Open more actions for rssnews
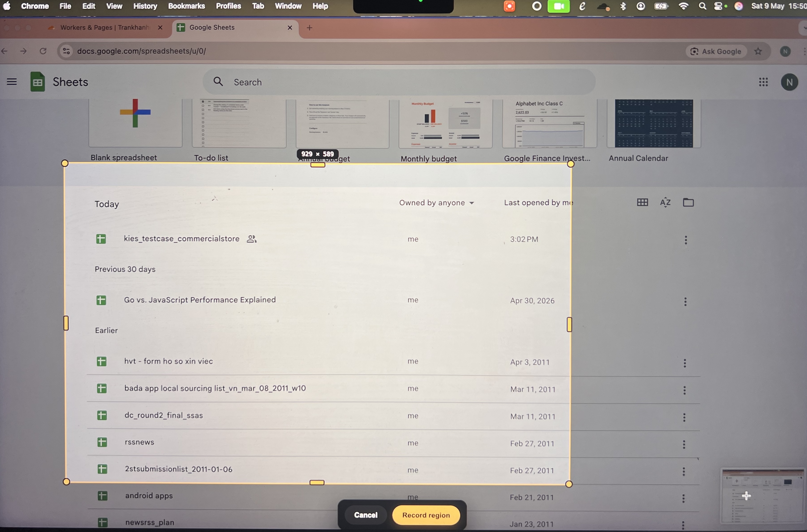The image size is (807, 532). [683, 445]
